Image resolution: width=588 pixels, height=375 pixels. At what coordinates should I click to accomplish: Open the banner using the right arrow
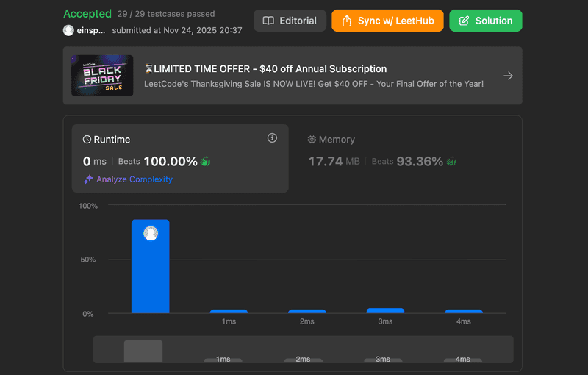(508, 76)
